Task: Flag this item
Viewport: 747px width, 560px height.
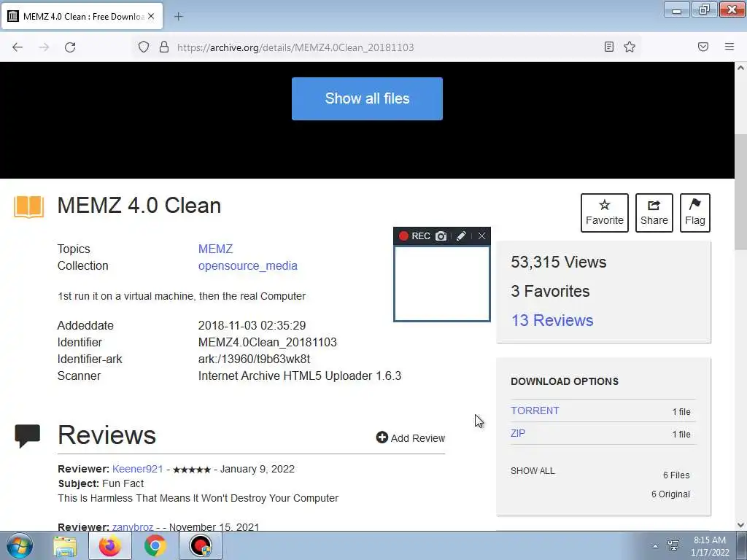Action: pos(695,213)
